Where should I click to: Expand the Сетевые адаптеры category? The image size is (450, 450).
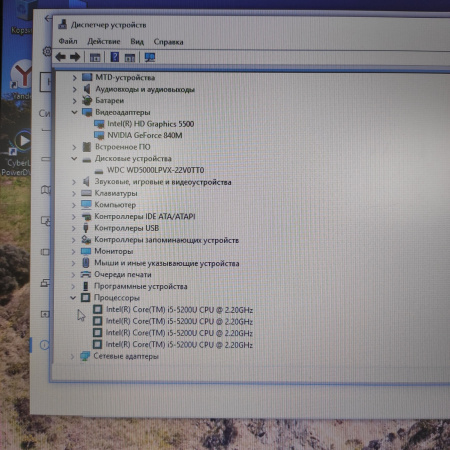pos(72,356)
